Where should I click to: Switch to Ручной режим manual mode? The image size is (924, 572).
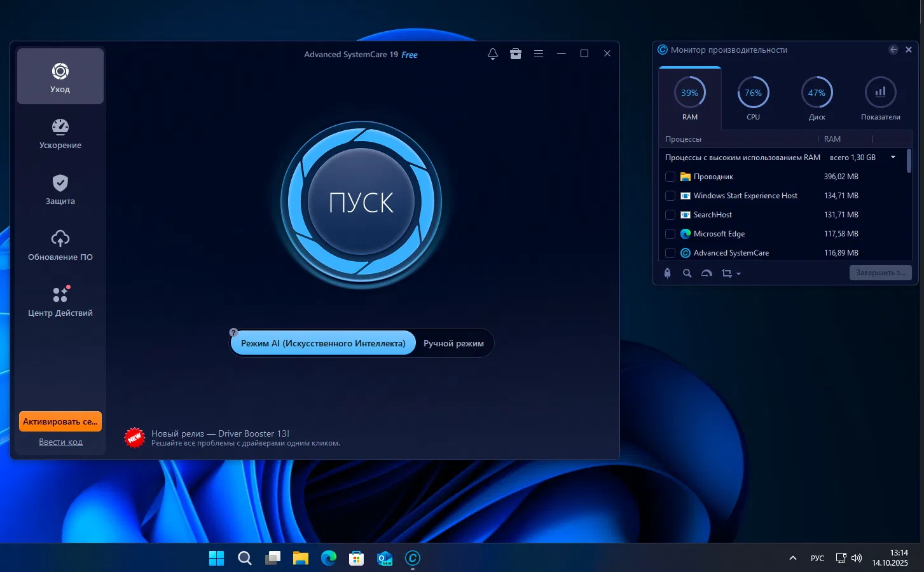click(x=453, y=343)
